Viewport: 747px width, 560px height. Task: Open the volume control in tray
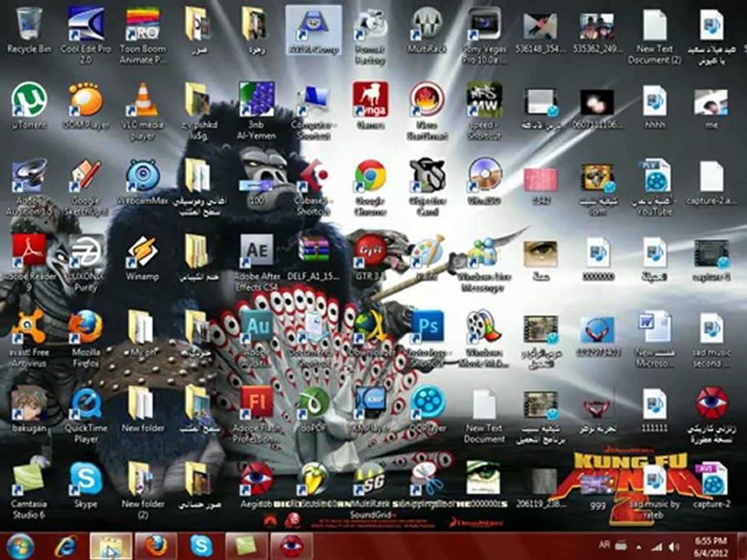pos(674,546)
